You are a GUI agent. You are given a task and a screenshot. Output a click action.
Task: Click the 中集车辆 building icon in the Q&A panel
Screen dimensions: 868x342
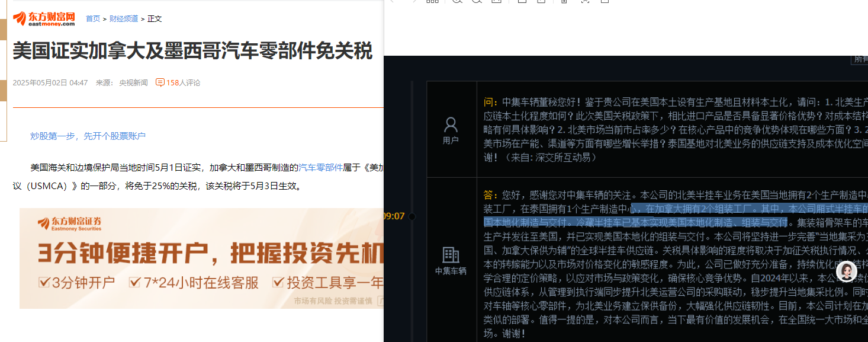[451, 255]
